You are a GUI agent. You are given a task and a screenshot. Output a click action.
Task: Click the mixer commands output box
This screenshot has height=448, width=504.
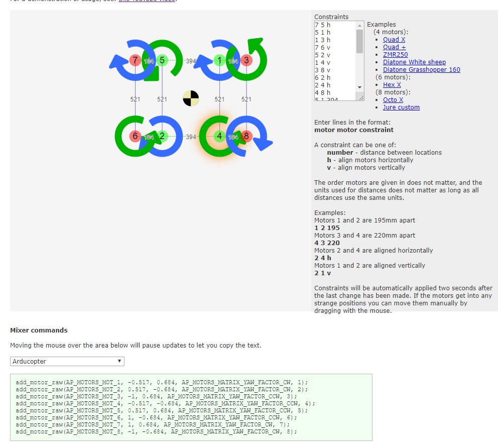point(191,407)
